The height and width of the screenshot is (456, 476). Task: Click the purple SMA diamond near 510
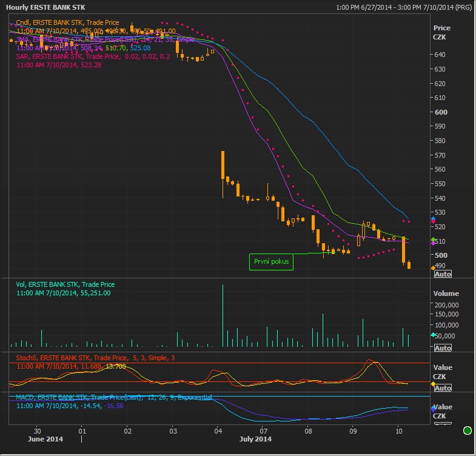pos(433,243)
